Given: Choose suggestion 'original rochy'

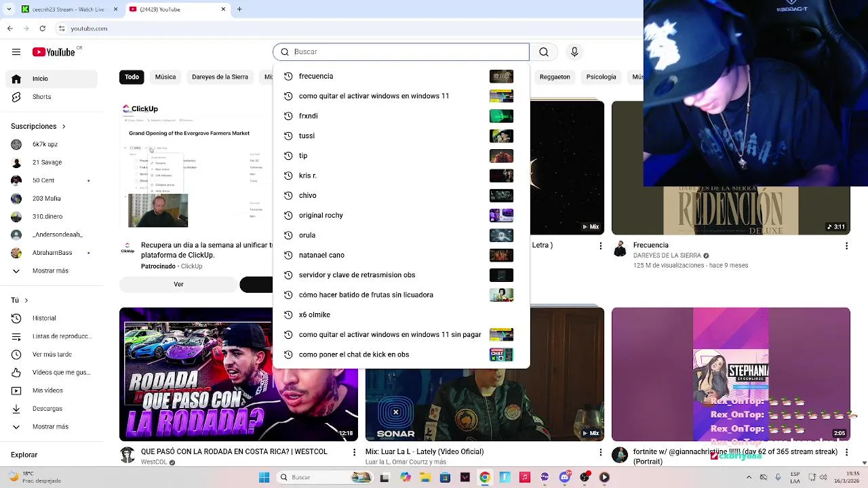Looking at the screenshot, I should coord(401,216).
